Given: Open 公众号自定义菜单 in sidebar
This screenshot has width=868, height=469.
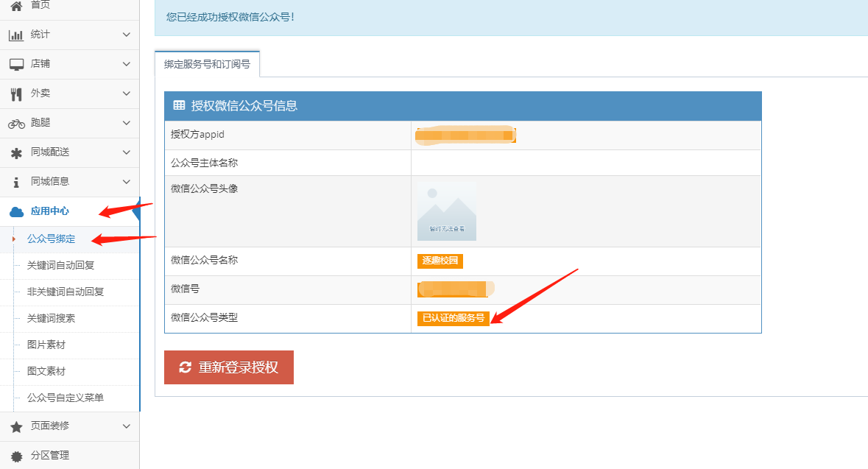Looking at the screenshot, I should click(x=66, y=398).
